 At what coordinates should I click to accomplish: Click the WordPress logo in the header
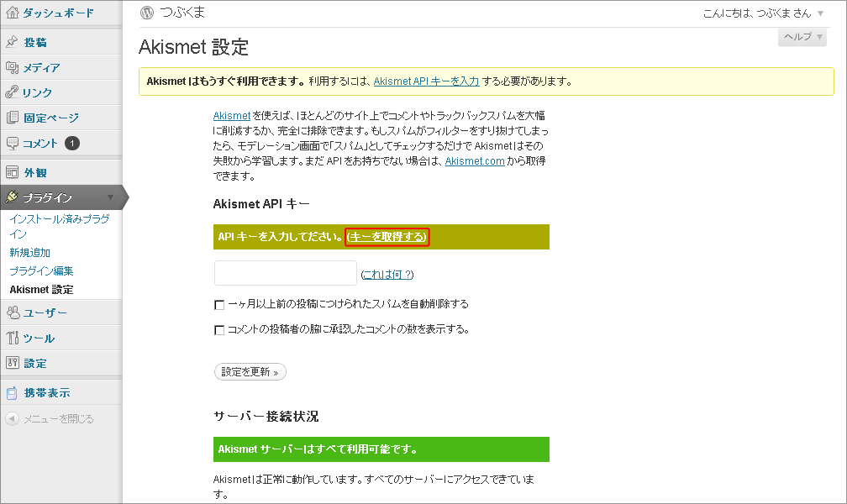147,13
